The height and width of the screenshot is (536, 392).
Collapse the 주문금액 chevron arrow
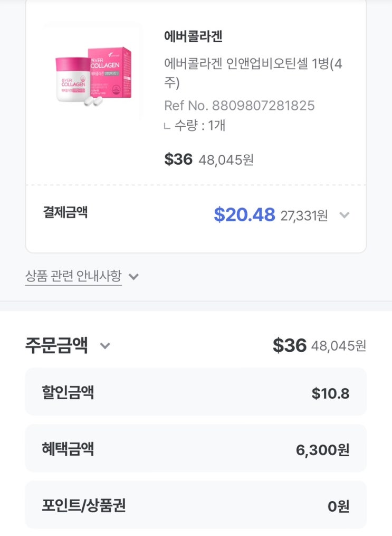click(105, 346)
